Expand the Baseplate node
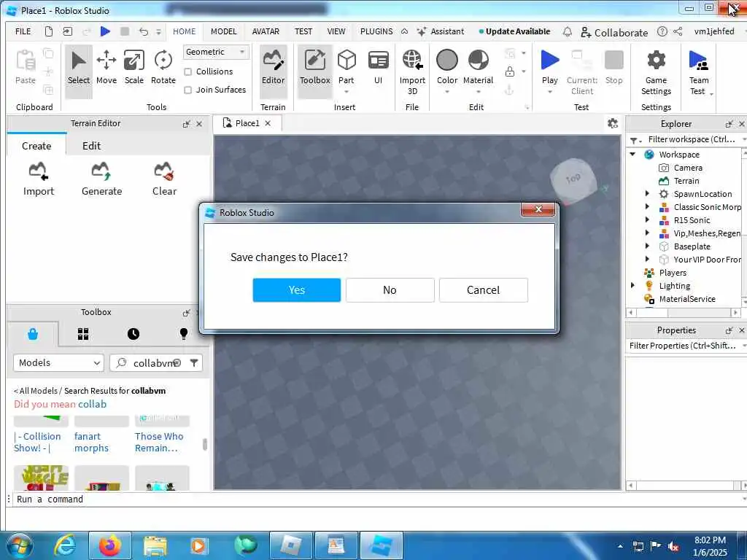The width and height of the screenshot is (747, 560). [647, 246]
